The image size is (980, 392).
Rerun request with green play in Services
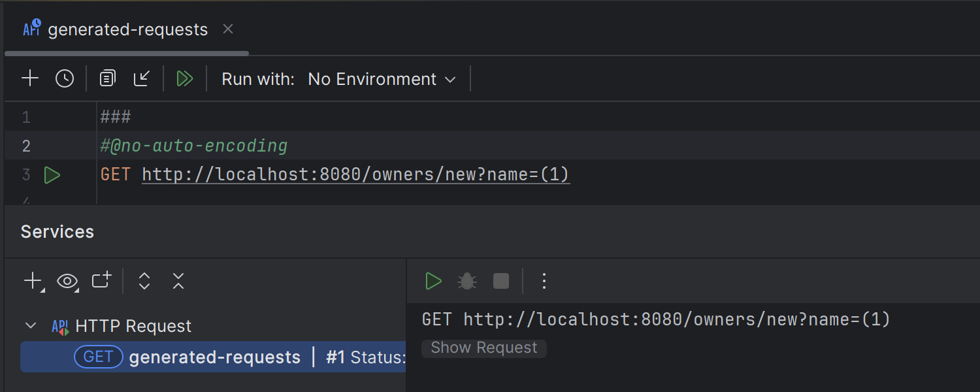coord(433,281)
